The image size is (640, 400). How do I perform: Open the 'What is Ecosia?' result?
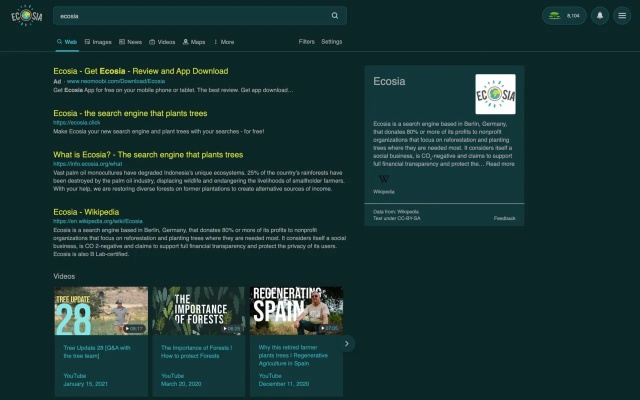tap(147, 155)
